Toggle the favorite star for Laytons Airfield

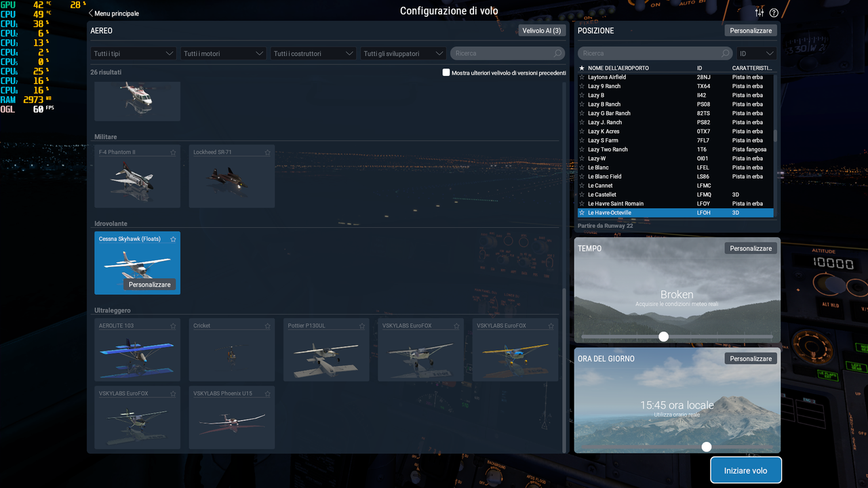click(x=583, y=77)
